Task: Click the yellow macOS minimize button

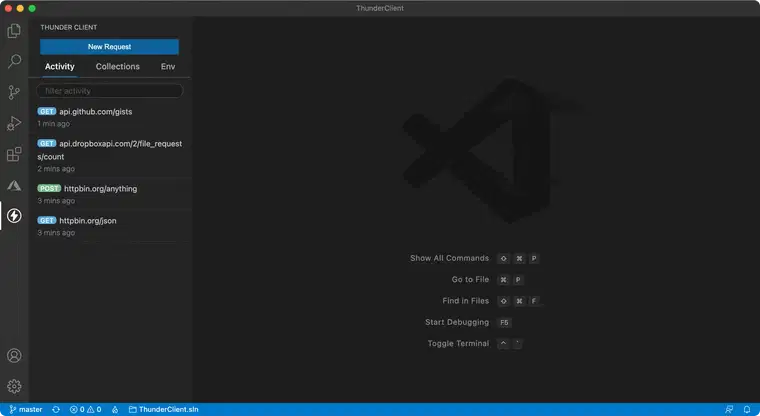Action: point(20,8)
